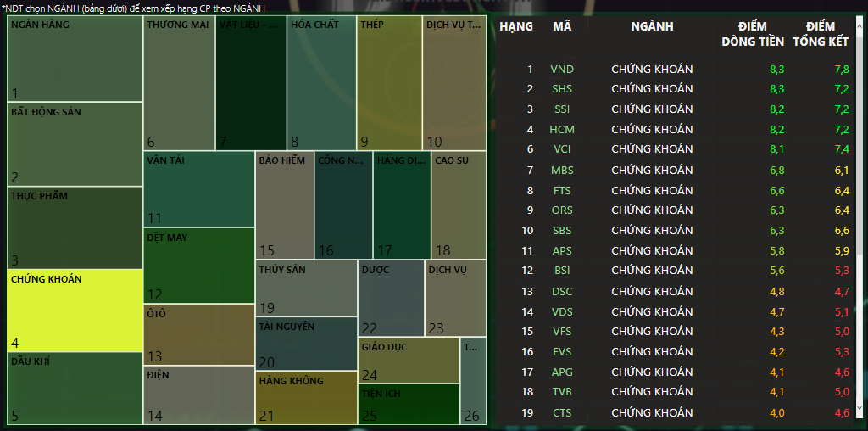This screenshot has height=431, width=868.
Task: Select the NGÂN HÀNG sector tile
Action: (75, 59)
